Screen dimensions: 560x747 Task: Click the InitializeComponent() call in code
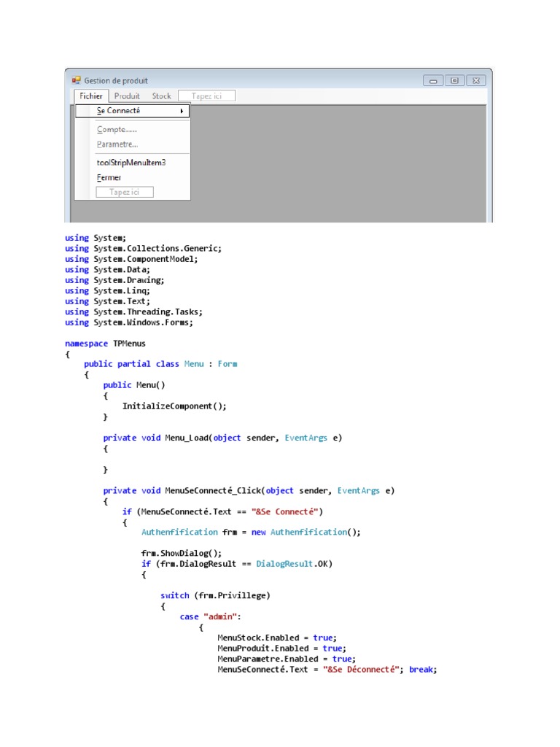pyautogui.click(x=174, y=406)
